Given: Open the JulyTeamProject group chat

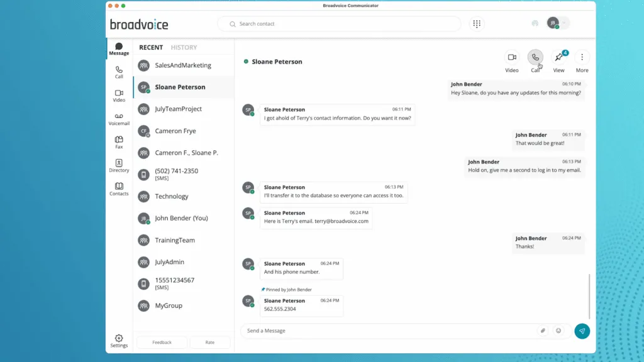Looking at the screenshot, I should (184, 109).
